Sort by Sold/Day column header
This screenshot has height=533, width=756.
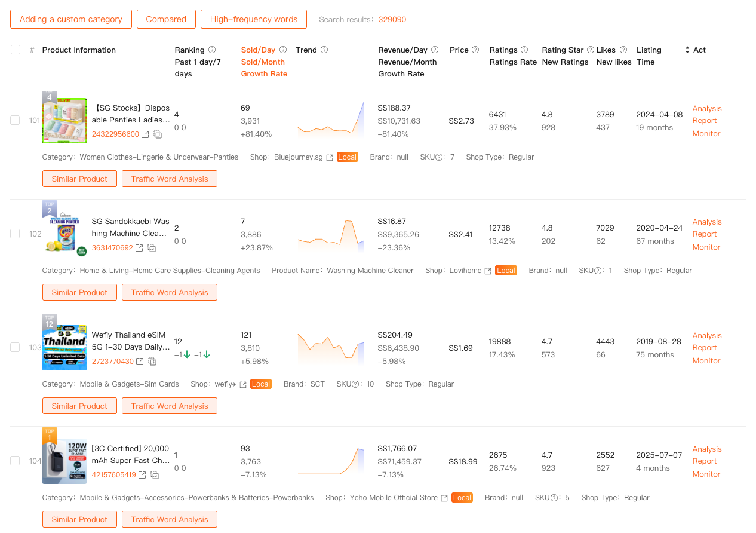pyautogui.click(x=258, y=50)
